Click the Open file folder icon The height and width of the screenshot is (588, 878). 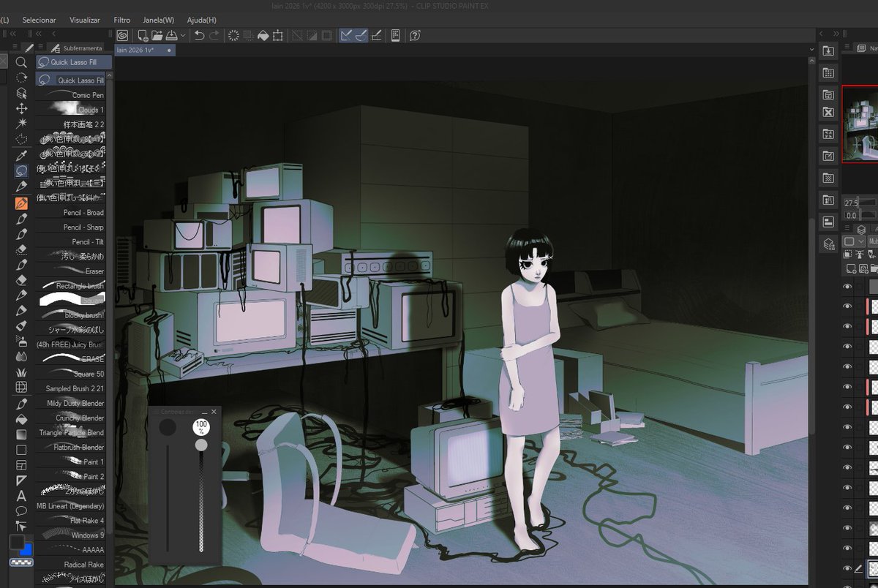click(x=157, y=35)
